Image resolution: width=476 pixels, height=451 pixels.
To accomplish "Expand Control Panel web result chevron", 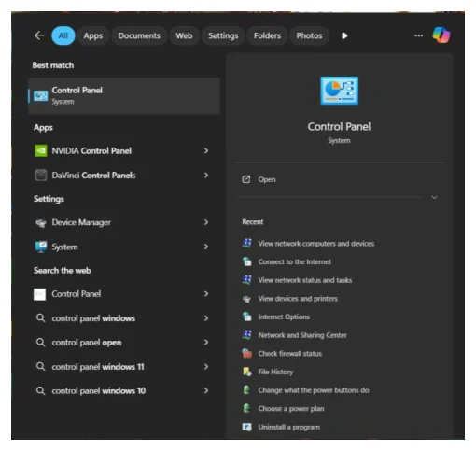I will click(206, 294).
